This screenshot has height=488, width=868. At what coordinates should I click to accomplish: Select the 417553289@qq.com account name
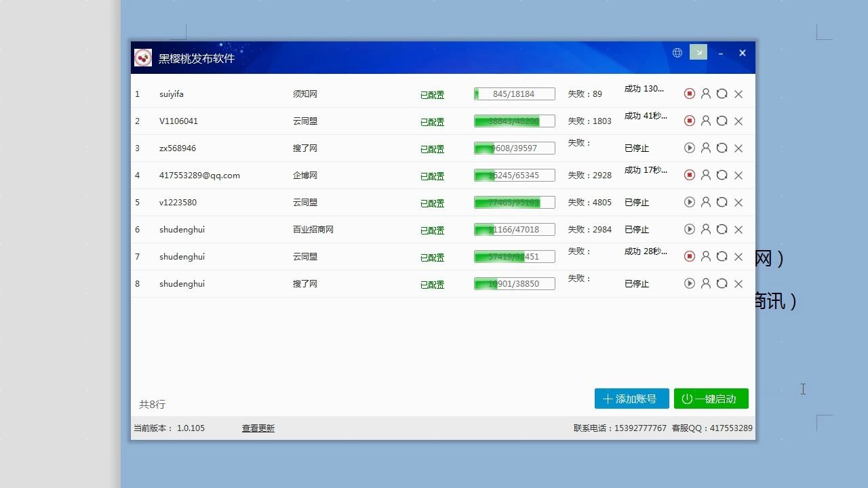(x=199, y=176)
